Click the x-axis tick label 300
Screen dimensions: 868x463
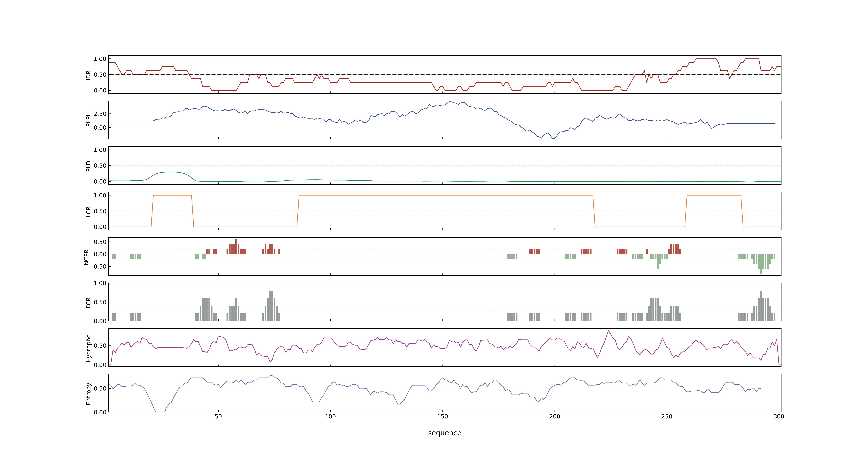pos(779,416)
